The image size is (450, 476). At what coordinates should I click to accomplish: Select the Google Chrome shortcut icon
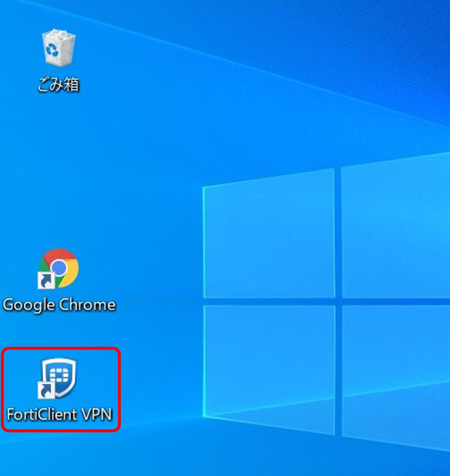tap(59, 268)
